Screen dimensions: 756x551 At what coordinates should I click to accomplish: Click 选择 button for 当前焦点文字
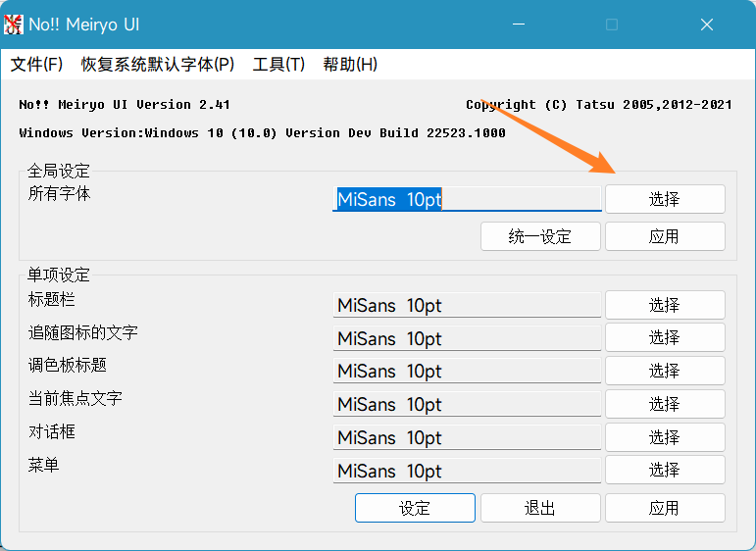pyautogui.click(x=665, y=404)
